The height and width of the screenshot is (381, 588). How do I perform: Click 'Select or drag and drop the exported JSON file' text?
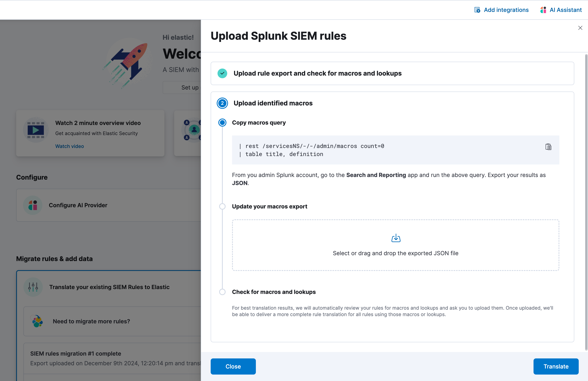click(x=395, y=253)
